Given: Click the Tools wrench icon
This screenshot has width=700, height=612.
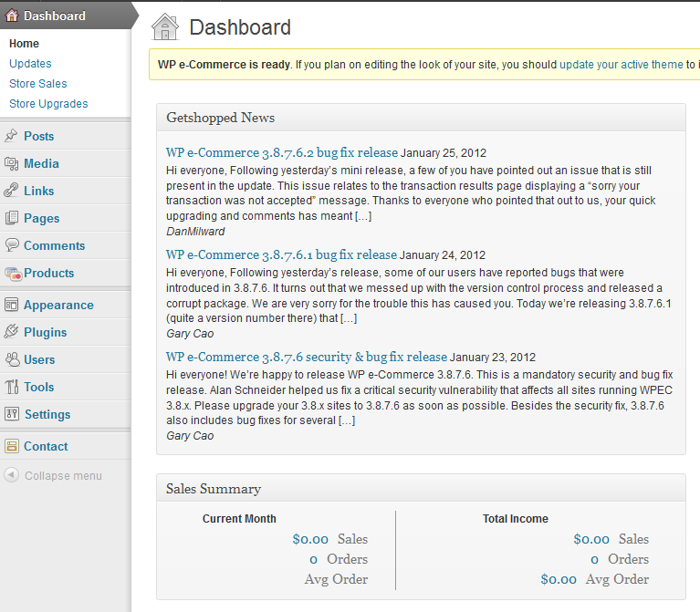Looking at the screenshot, I should click(12, 387).
